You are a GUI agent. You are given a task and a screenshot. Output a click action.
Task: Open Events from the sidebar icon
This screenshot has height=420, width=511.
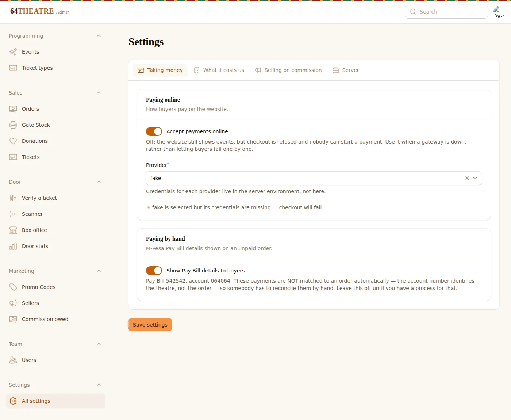(x=13, y=52)
